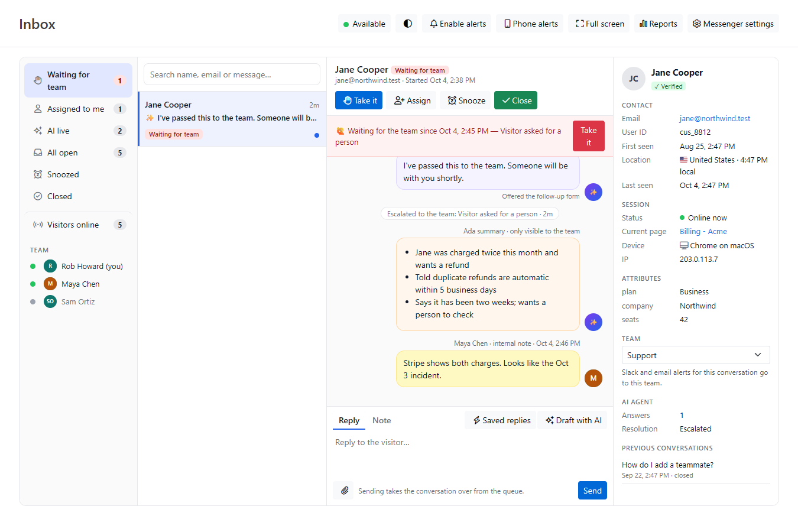Click Northwind company value
This screenshot has height=532, width=798.
tap(698, 306)
